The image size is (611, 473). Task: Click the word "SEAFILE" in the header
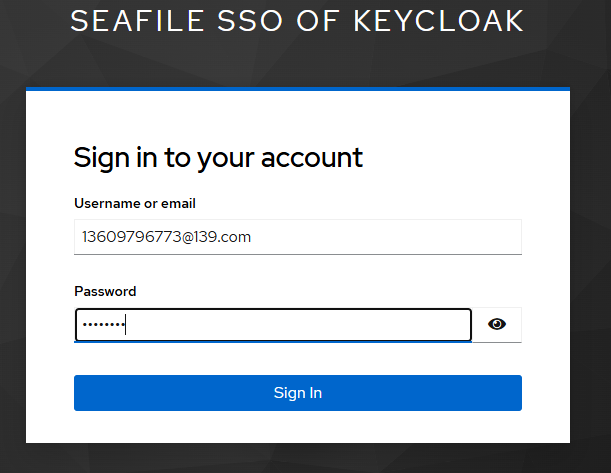(x=137, y=21)
